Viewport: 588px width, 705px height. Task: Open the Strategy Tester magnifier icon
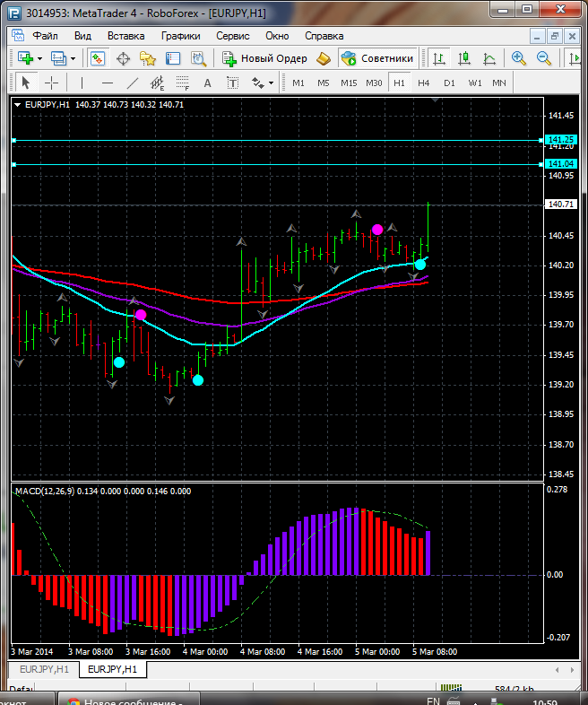click(198, 58)
